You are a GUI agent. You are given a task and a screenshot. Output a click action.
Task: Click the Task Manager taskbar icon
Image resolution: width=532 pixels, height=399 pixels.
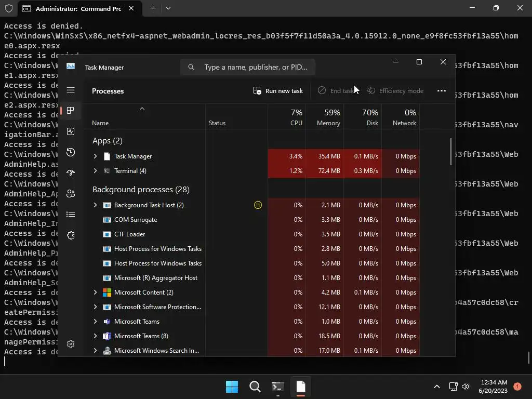coord(301,387)
